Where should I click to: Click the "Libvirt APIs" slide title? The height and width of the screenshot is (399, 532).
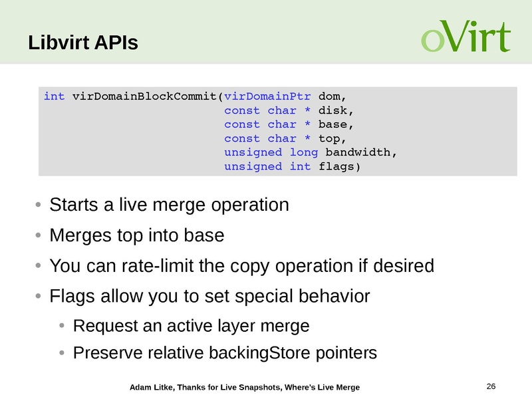(x=83, y=43)
